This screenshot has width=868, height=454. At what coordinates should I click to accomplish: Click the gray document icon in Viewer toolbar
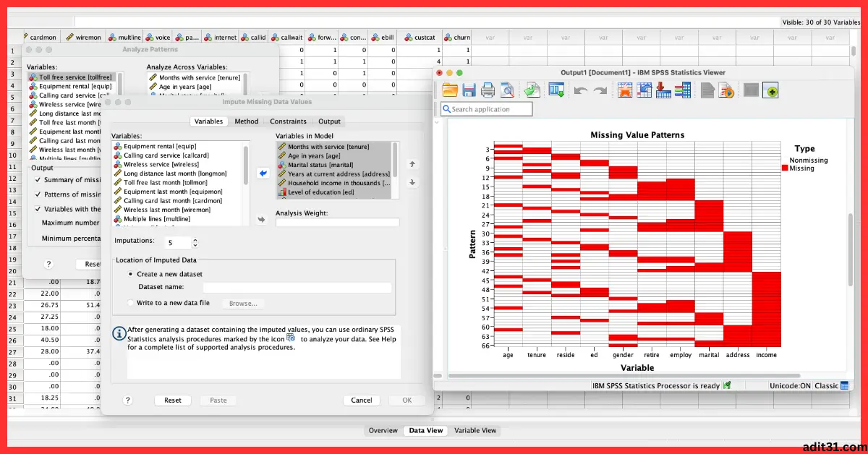[707, 90]
